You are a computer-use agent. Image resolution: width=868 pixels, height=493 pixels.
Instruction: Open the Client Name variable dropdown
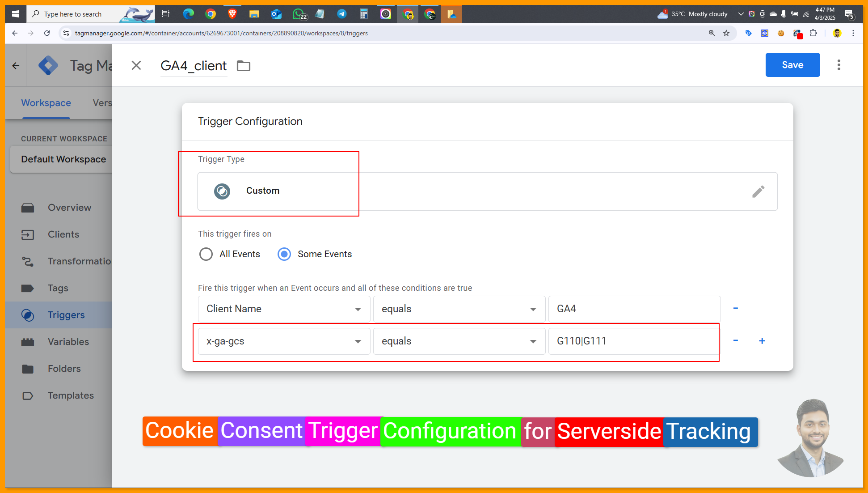[284, 309]
